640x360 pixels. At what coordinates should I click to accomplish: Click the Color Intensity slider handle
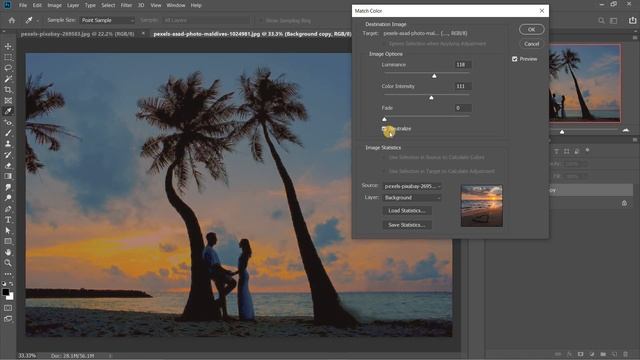pos(431,98)
